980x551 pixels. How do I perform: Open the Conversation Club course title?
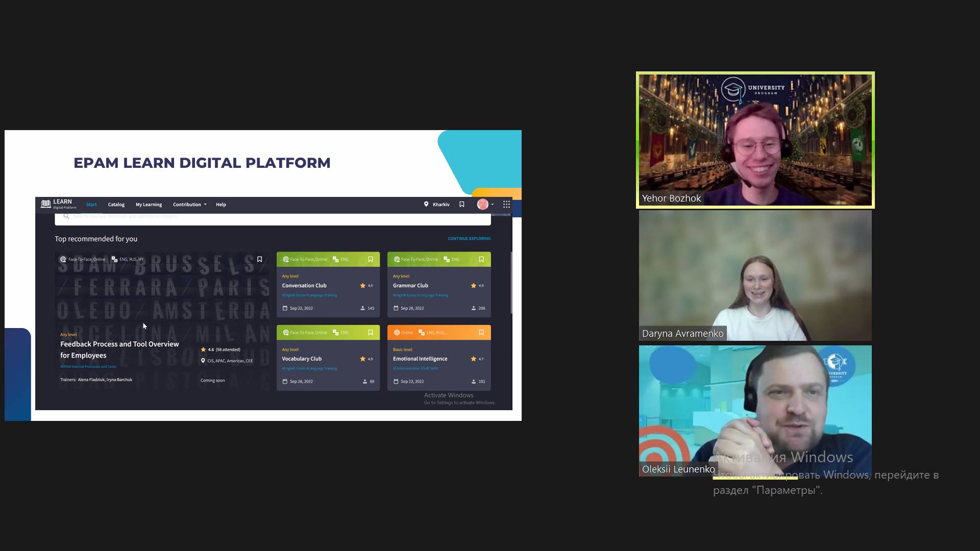click(304, 286)
